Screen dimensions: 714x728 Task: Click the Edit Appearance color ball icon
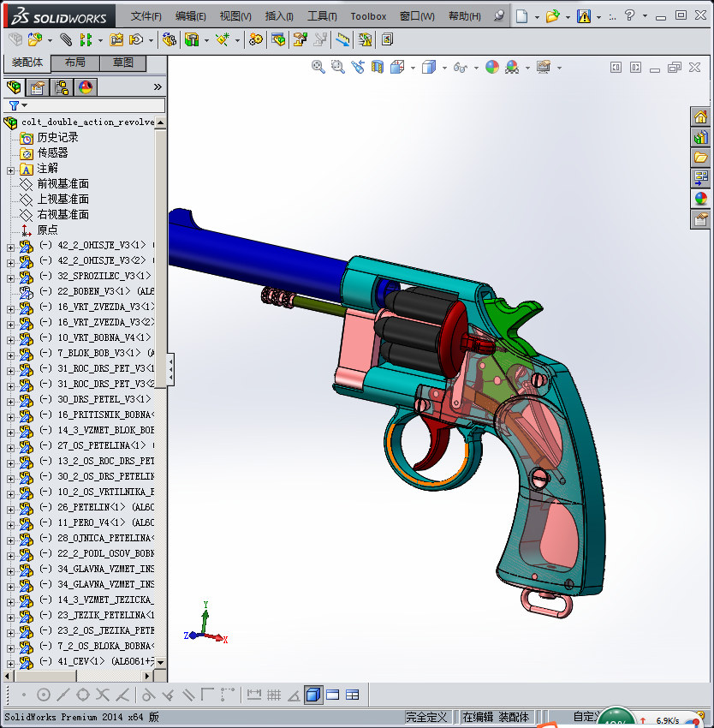(492, 67)
